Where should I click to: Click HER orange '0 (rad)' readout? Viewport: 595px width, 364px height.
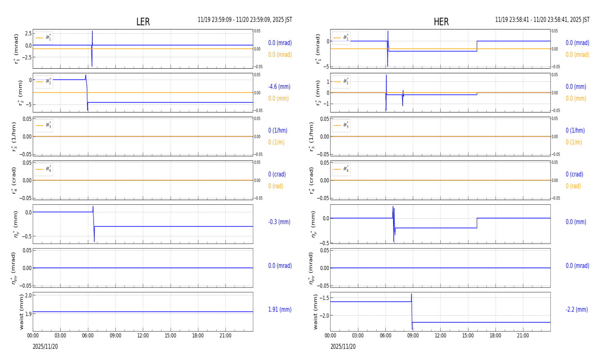pyautogui.click(x=573, y=186)
